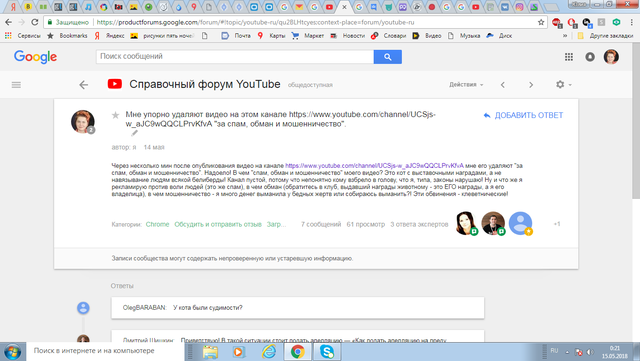Viewport: 640px width, 361px height.
Task: Star this topic
Action: (116, 115)
